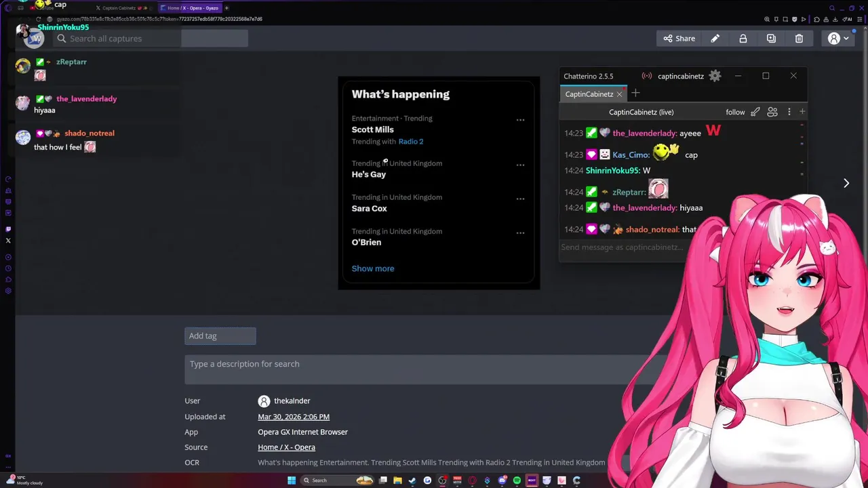Add a new split in Chatterino header
This screenshot has width=868, height=488.
[802, 112]
